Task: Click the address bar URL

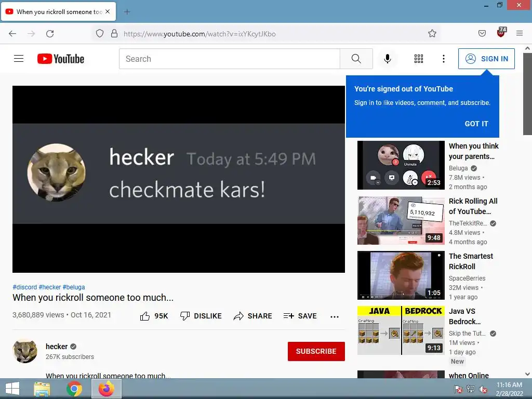Action: (200, 34)
